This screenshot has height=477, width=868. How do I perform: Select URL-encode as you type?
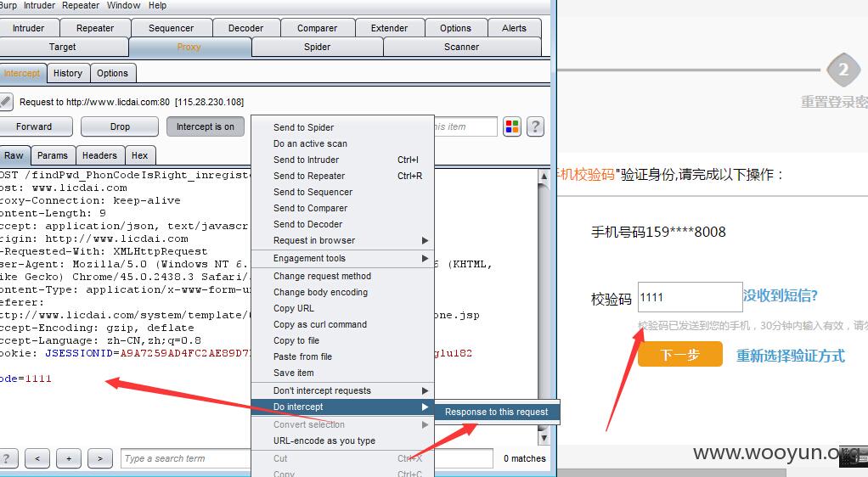coord(342,441)
